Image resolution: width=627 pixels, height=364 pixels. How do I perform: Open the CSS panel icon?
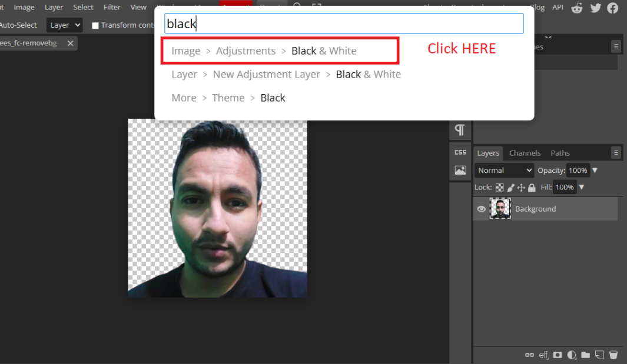460,152
